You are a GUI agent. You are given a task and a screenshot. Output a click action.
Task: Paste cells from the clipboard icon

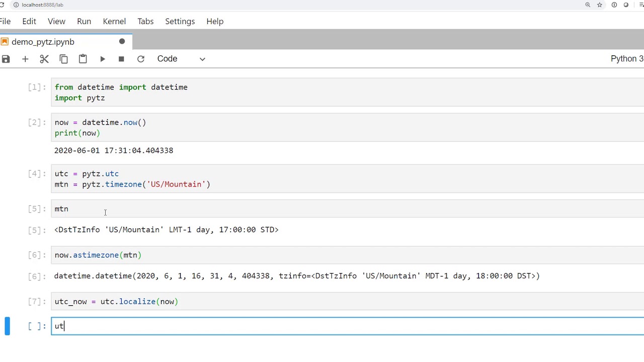point(83,59)
